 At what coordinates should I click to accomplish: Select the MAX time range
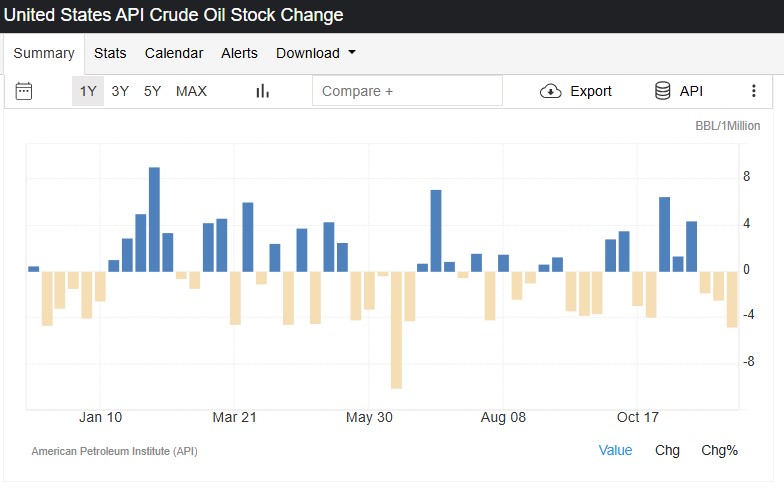click(x=191, y=91)
